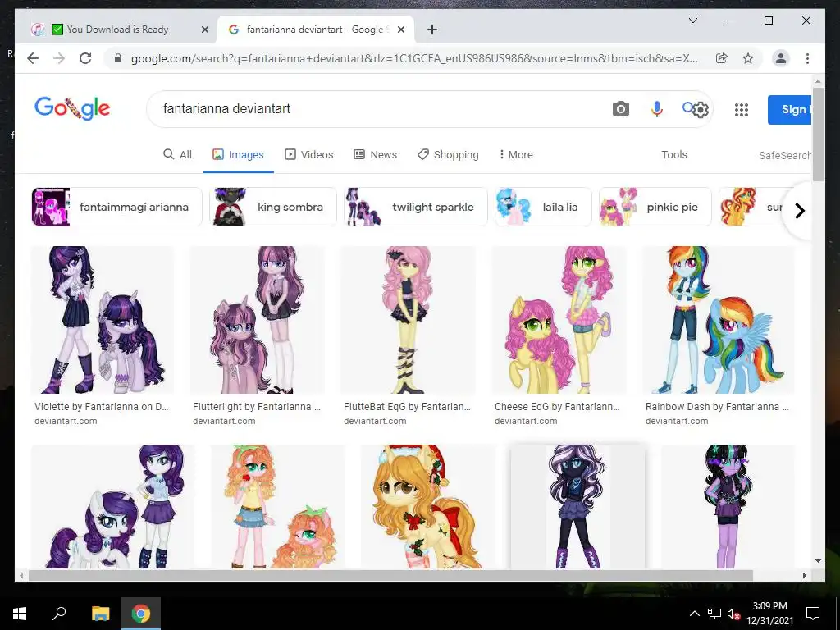Open the Cheese EqG image thumbnail
Screen dimensions: 840x630
tap(559, 320)
